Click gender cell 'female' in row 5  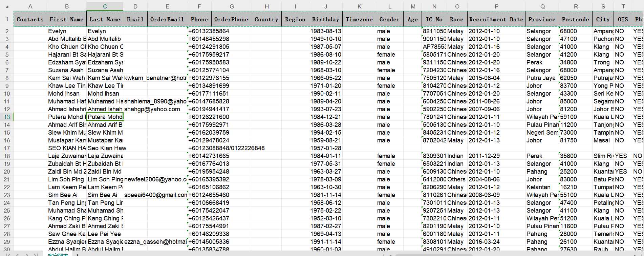tap(390, 55)
